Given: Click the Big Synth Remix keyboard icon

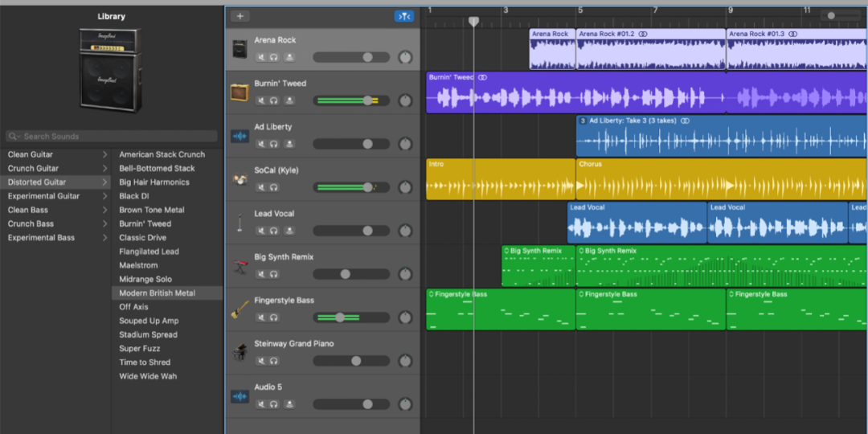Looking at the screenshot, I should click(x=240, y=266).
